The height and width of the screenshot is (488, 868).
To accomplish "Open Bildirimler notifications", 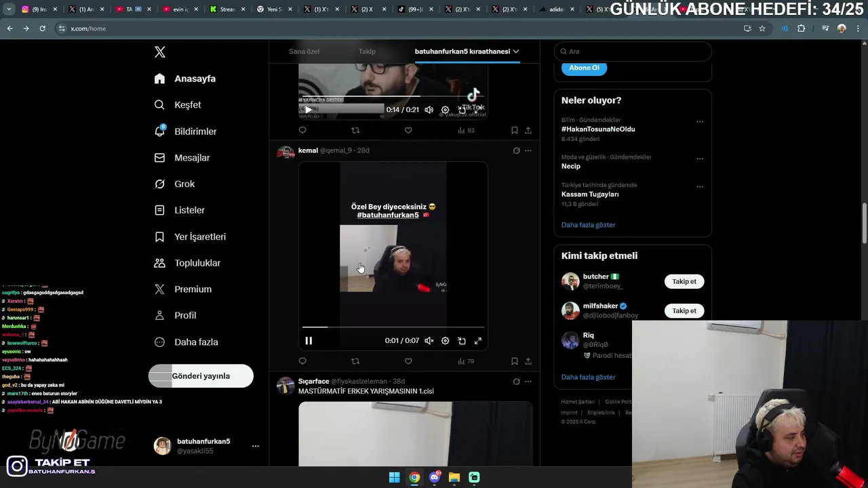I will click(185, 131).
